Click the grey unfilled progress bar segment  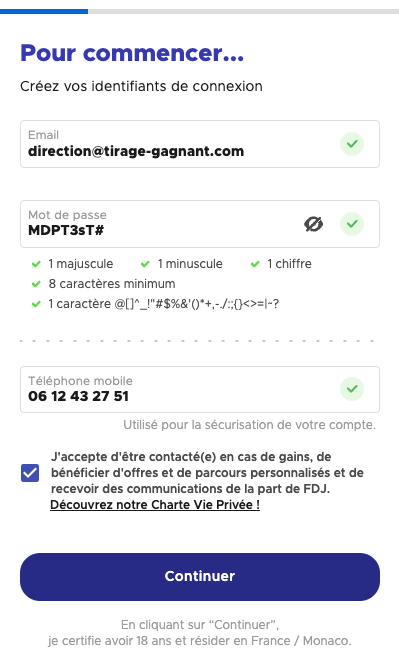(243, 11)
